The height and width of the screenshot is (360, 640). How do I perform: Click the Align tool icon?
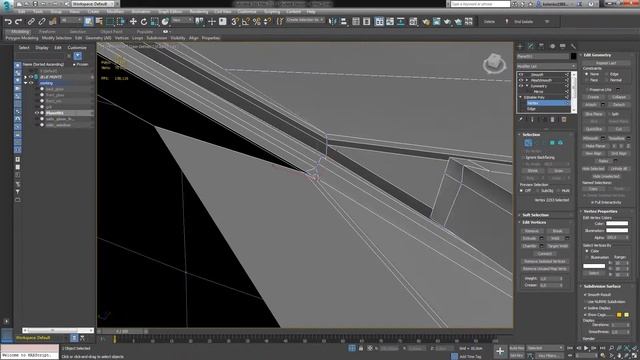point(343,22)
